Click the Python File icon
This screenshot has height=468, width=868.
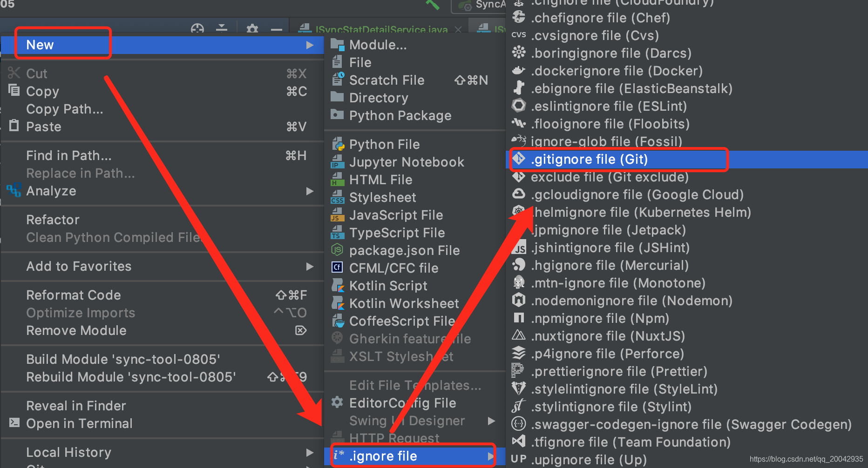tap(338, 144)
